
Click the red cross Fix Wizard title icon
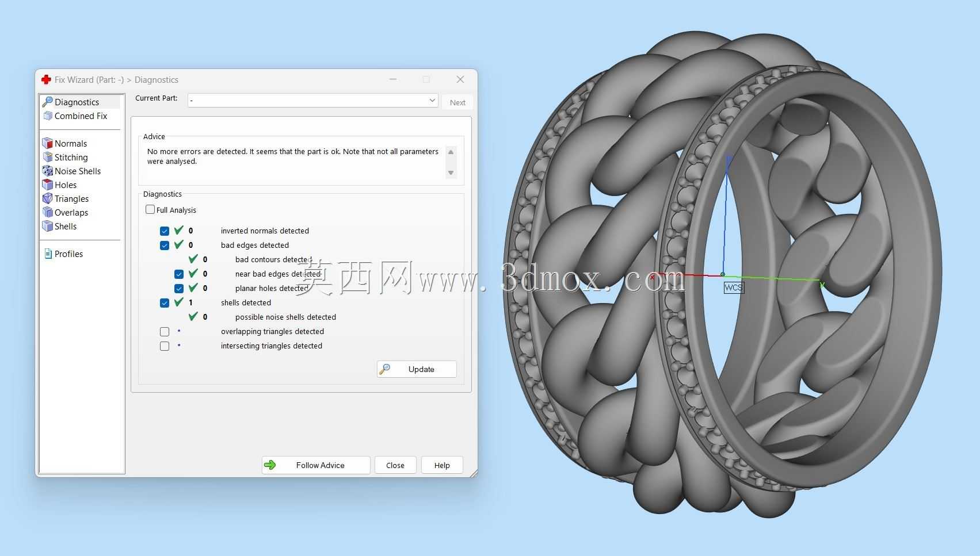point(46,79)
